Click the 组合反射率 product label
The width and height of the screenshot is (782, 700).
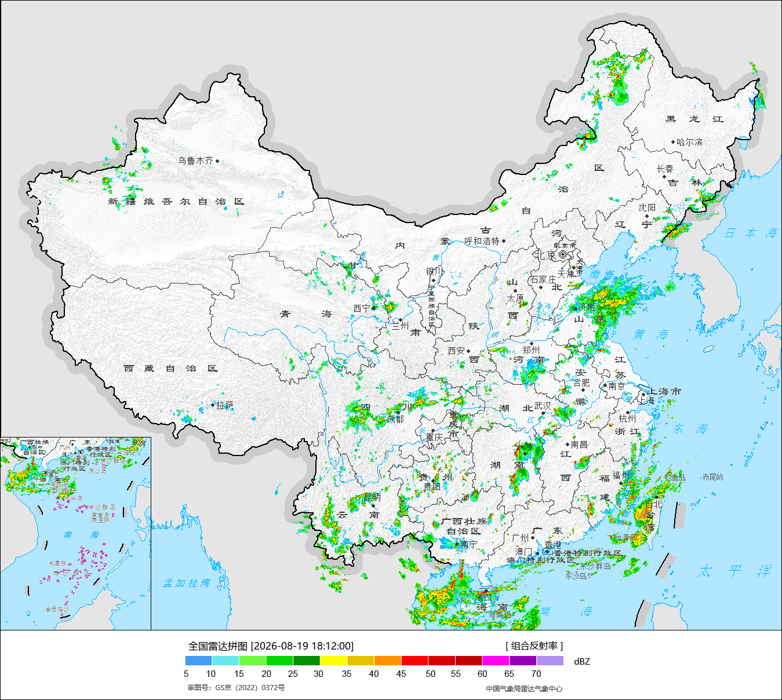(534, 646)
